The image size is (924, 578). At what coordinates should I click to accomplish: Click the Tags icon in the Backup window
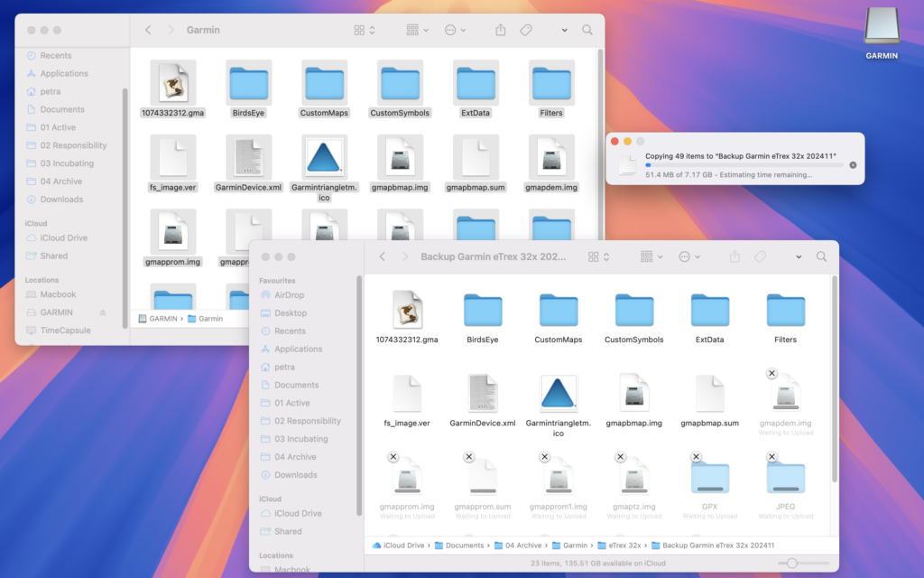click(760, 256)
